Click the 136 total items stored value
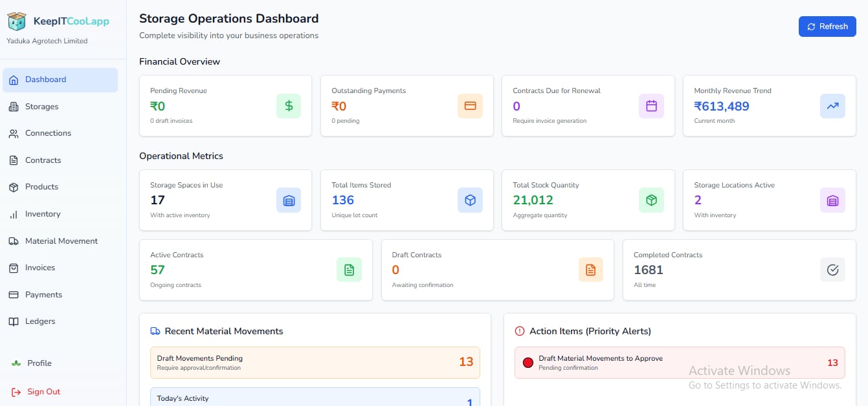 point(343,200)
